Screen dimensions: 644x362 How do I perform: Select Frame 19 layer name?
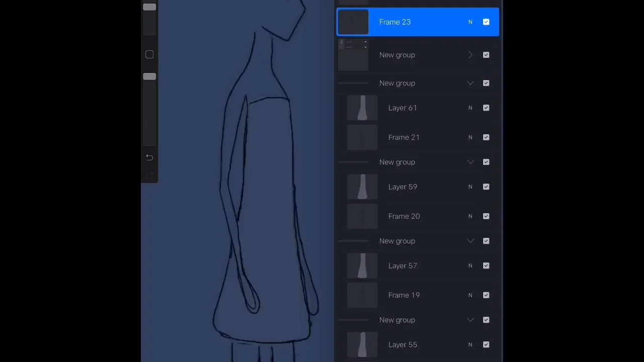(404, 295)
